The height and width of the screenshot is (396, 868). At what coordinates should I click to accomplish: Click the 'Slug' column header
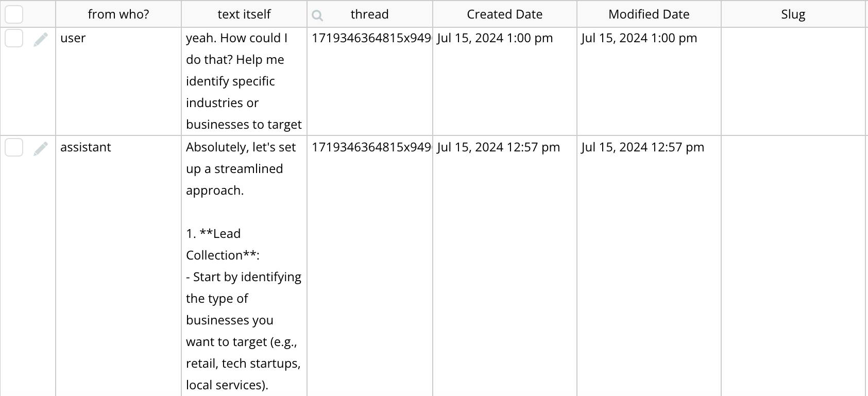pos(793,14)
